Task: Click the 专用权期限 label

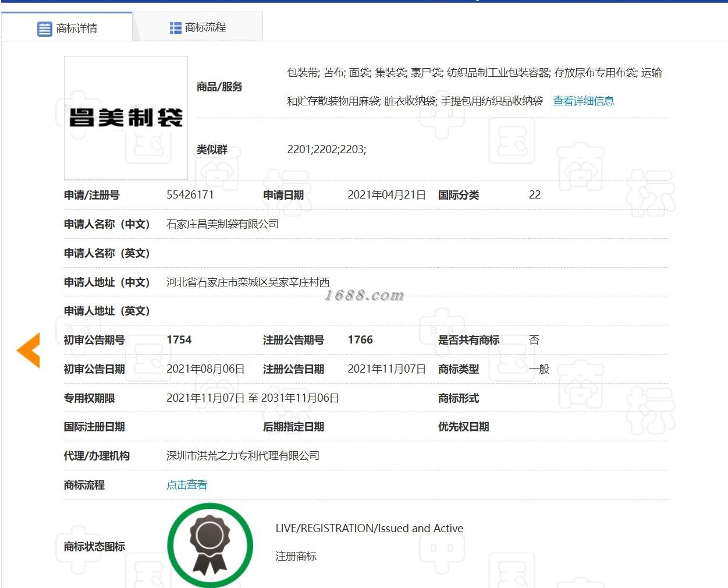Action: pyautogui.click(x=89, y=398)
